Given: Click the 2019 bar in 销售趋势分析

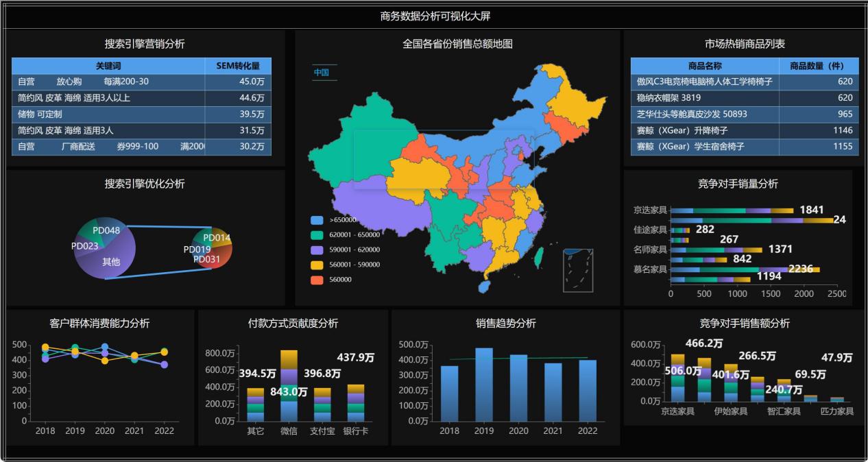Looking at the screenshot, I should tap(484, 384).
